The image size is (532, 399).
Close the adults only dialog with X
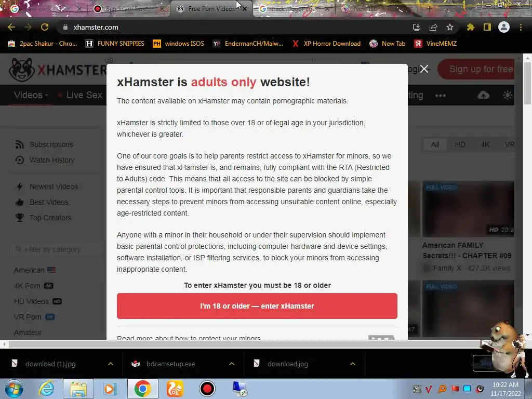424,69
